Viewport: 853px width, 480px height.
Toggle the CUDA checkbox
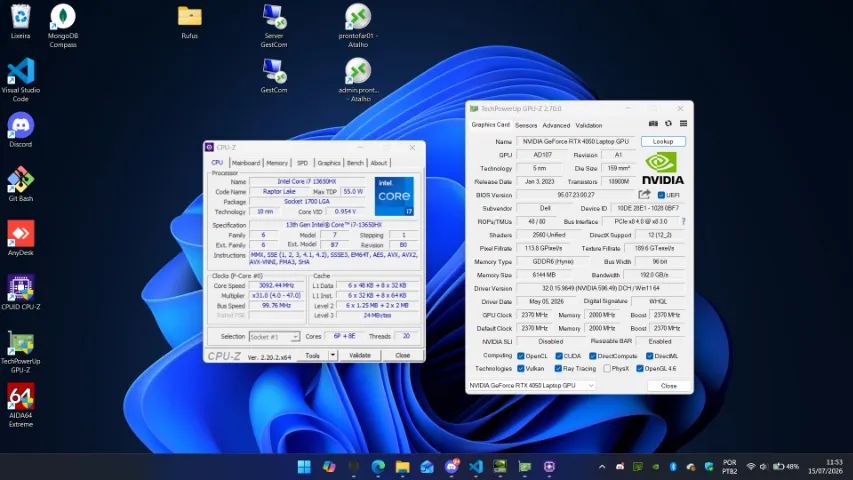tap(559, 356)
